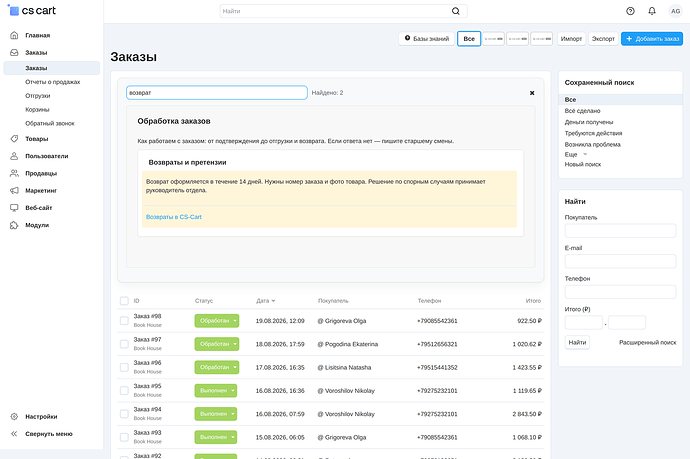Click the knowledge base search field with возврат
Viewport: 690px width, 459px height.
point(217,92)
